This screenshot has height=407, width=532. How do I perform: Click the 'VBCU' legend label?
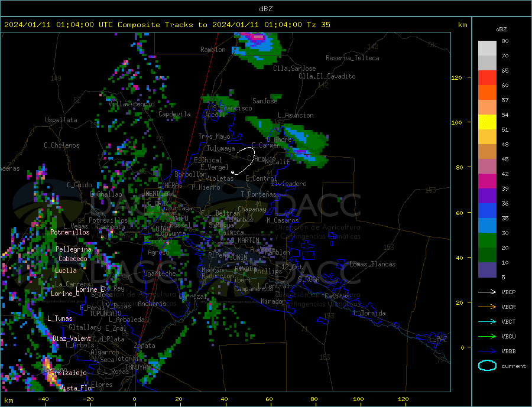coord(508,337)
